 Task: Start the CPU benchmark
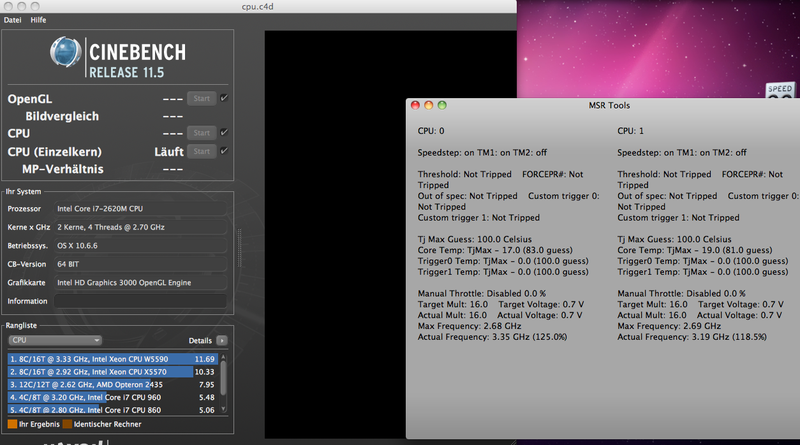click(202, 133)
